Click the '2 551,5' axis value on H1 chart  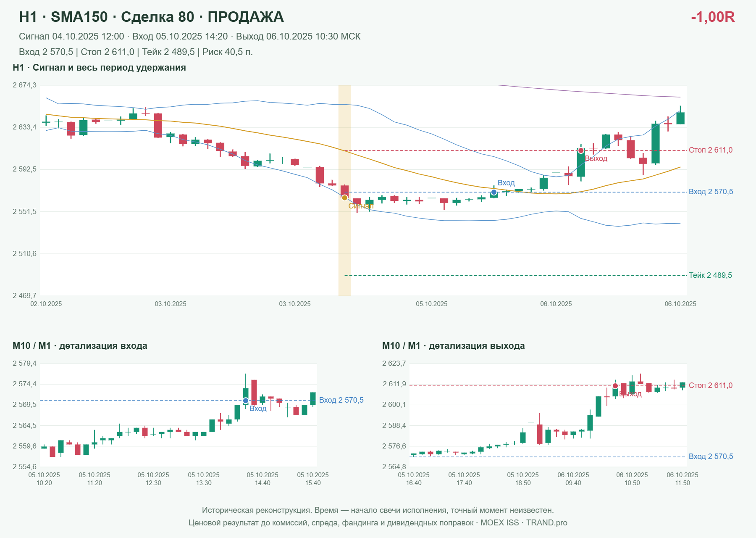point(24,212)
